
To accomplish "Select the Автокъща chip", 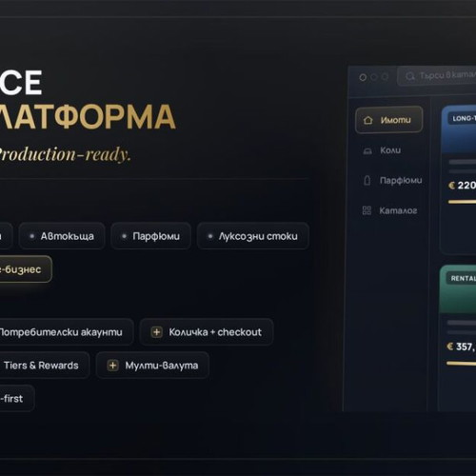I will point(62,236).
